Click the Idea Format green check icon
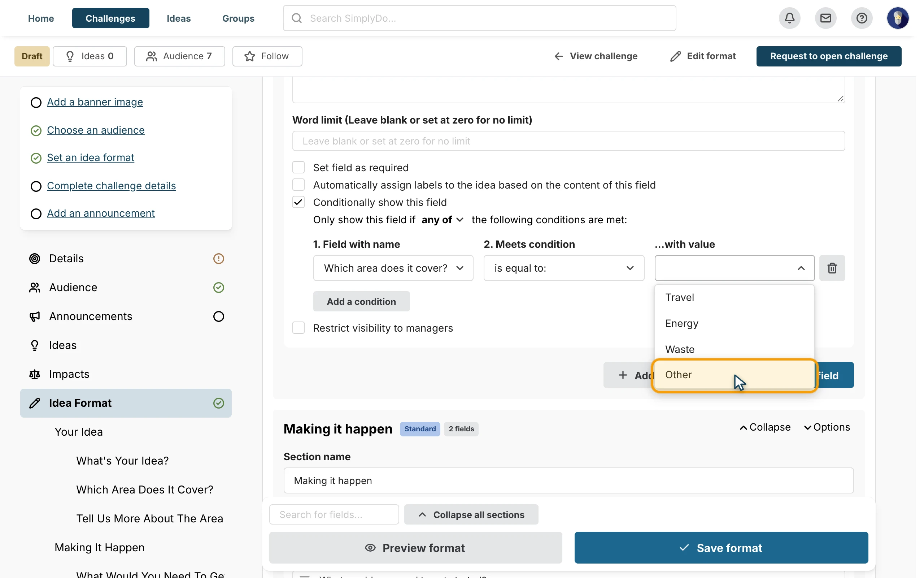The width and height of the screenshot is (924, 578). coord(218,403)
